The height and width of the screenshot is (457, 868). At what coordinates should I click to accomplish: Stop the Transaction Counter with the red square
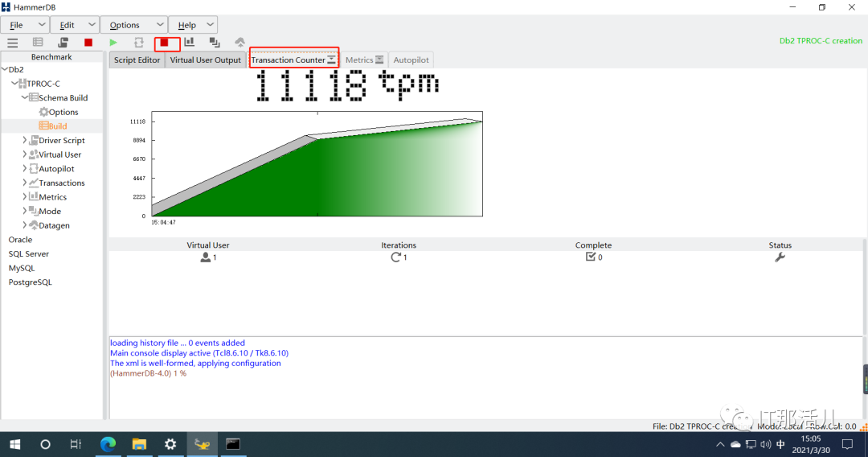click(x=165, y=42)
